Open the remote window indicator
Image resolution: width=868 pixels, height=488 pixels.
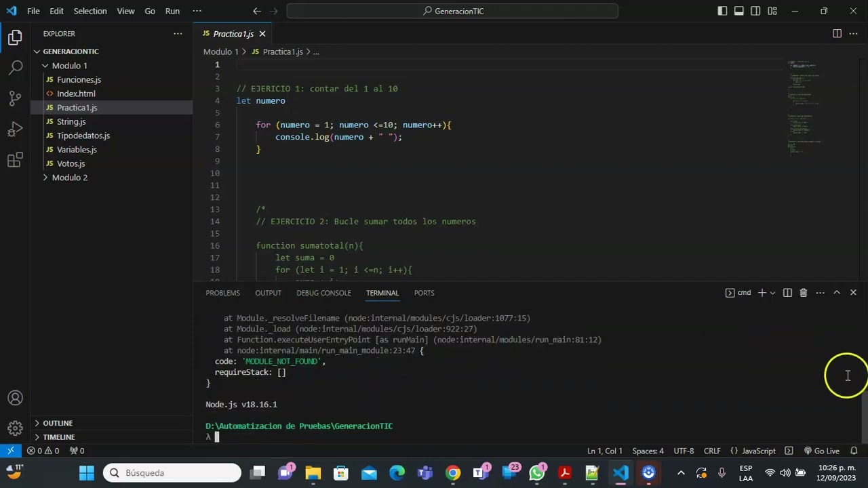(11, 451)
